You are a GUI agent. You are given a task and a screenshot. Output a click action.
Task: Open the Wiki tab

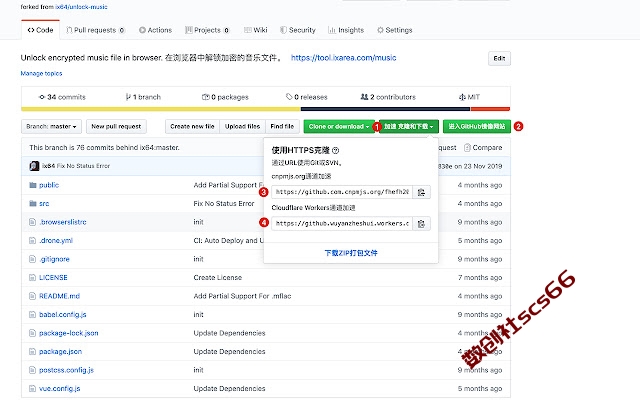pyautogui.click(x=256, y=30)
